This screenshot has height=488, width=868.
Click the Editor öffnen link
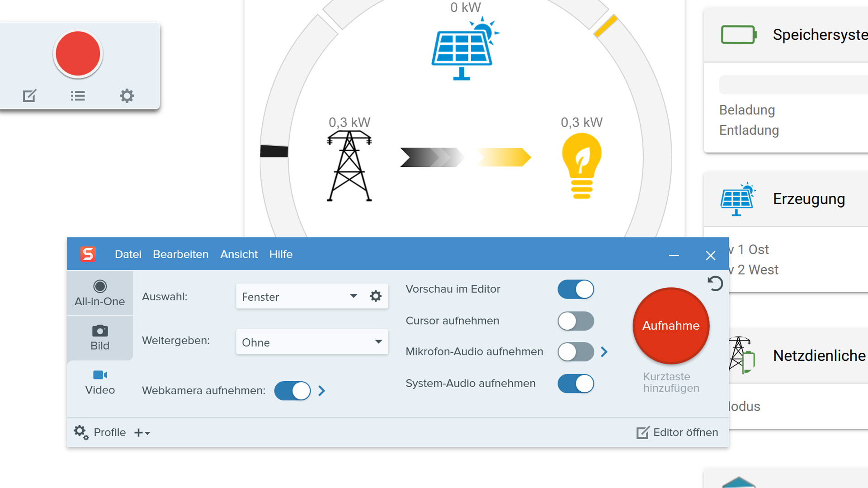tap(677, 432)
